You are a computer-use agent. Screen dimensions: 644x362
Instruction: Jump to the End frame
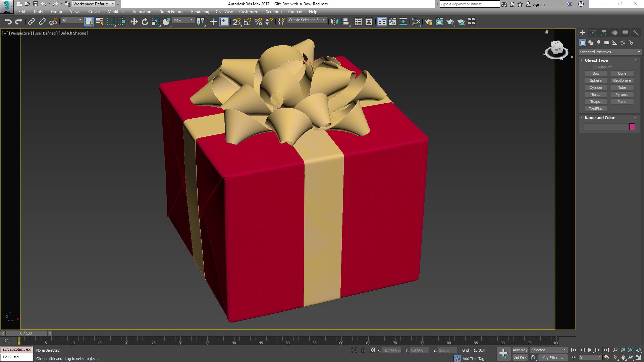[x=606, y=350]
